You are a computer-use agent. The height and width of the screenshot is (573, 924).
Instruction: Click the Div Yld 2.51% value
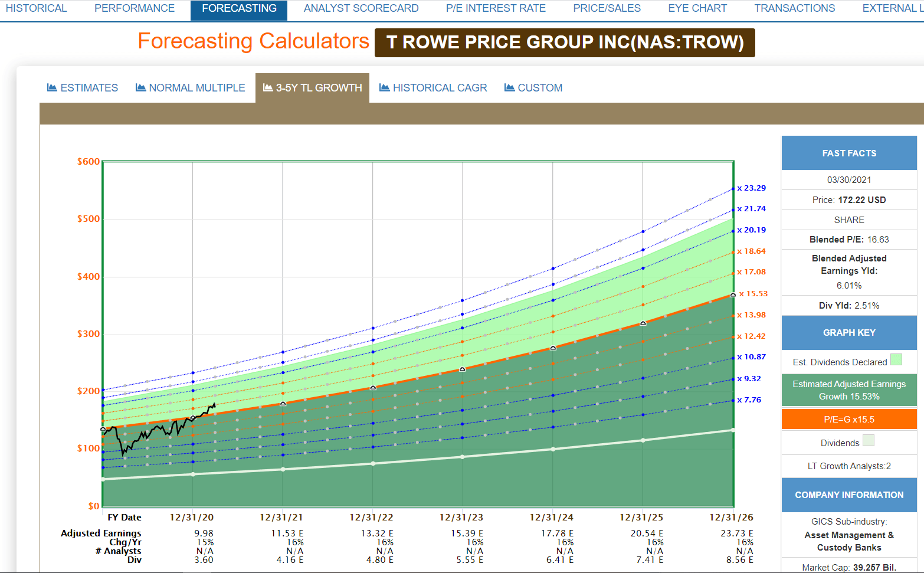click(867, 306)
